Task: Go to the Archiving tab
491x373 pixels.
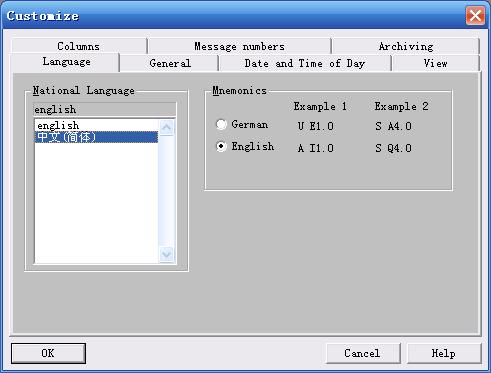Action: 406,46
